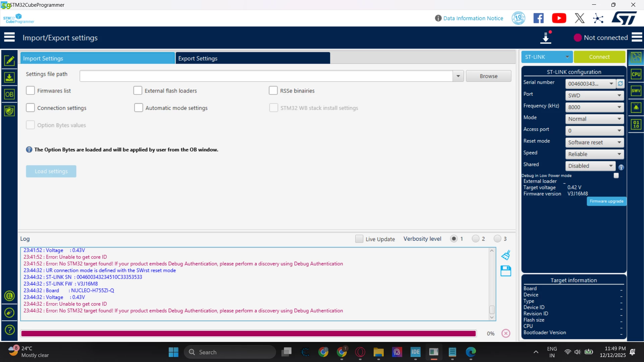Open the Option Bytes (OB) panel icon

[9, 95]
